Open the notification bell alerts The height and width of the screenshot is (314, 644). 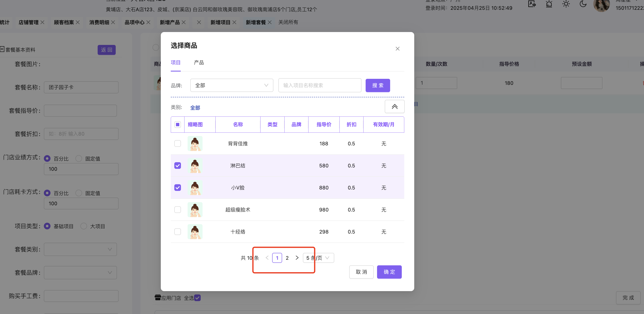tap(549, 4)
